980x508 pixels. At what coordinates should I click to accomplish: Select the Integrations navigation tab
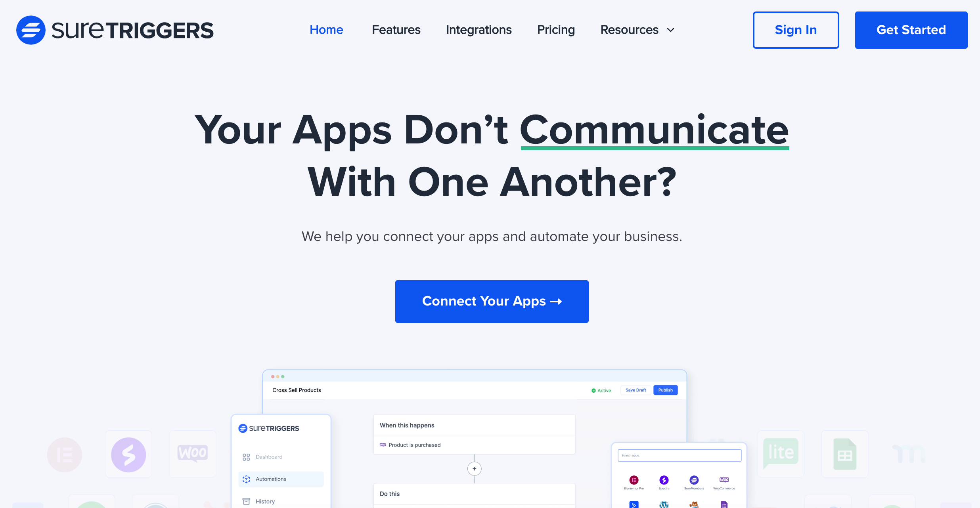click(479, 30)
